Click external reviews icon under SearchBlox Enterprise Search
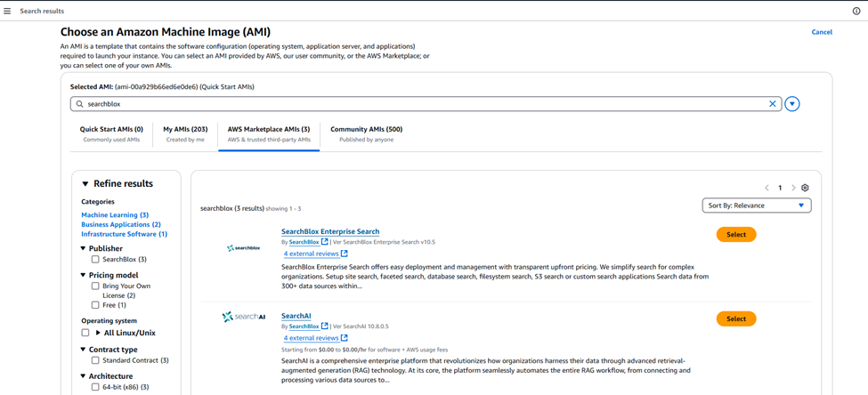The height and width of the screenshot is (395, 868). (344, 254)
